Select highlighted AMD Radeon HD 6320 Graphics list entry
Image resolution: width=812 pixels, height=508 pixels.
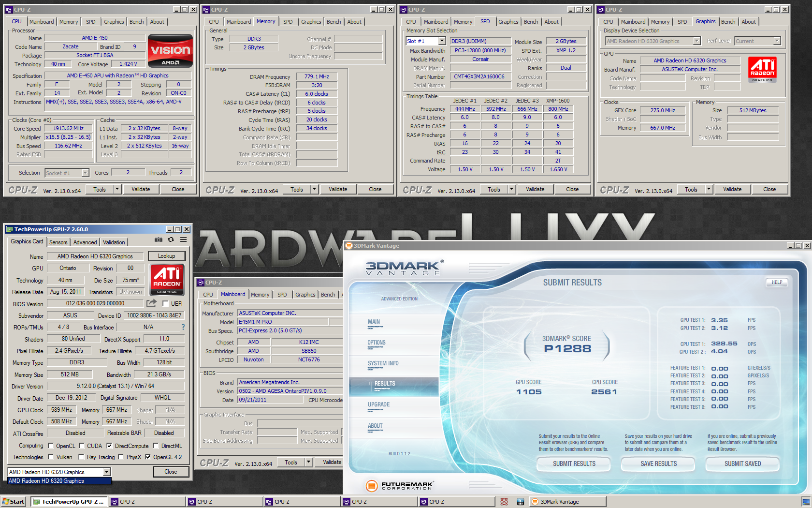coord(59,481)
